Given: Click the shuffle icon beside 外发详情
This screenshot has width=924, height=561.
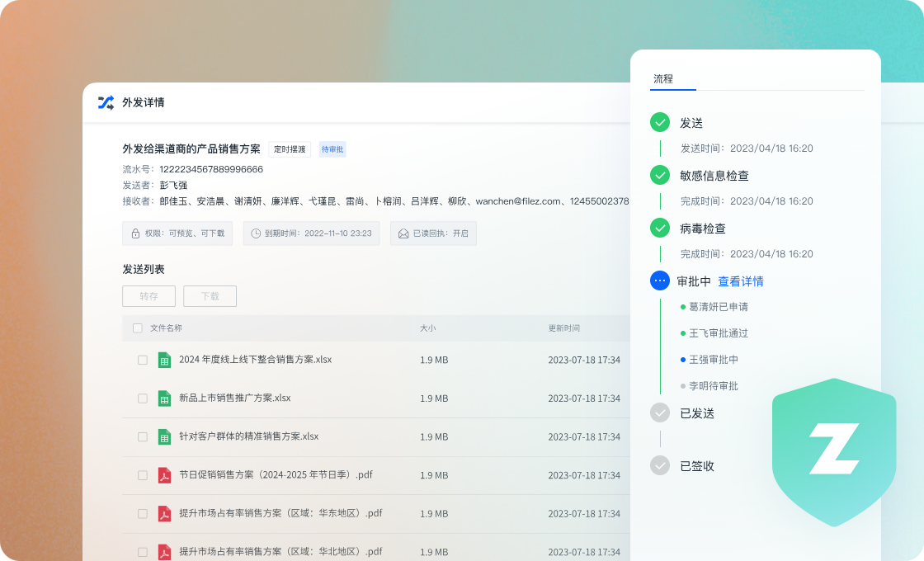Looking at the screenshot, I should 106,102.
